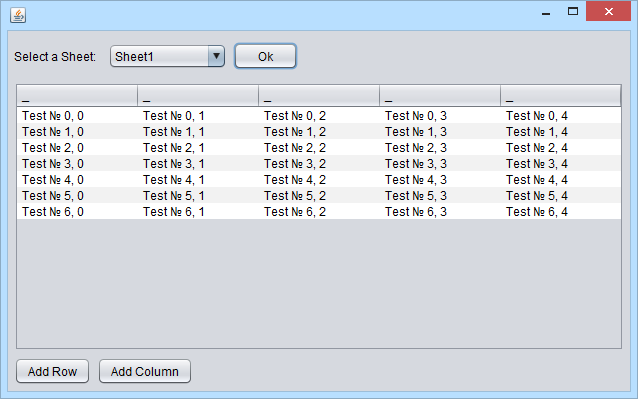Select cell Test № 3, 1
This screenshot has height=399, width=638.
point(198,164)
